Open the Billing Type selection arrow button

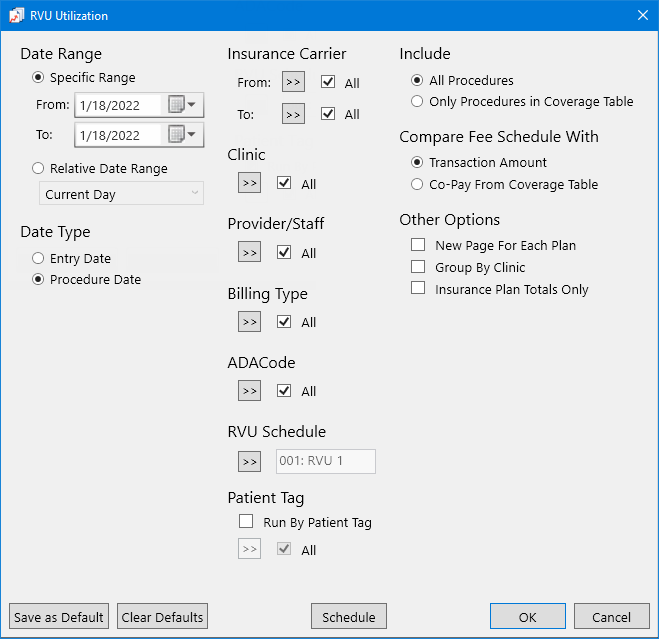click(249, 322)
